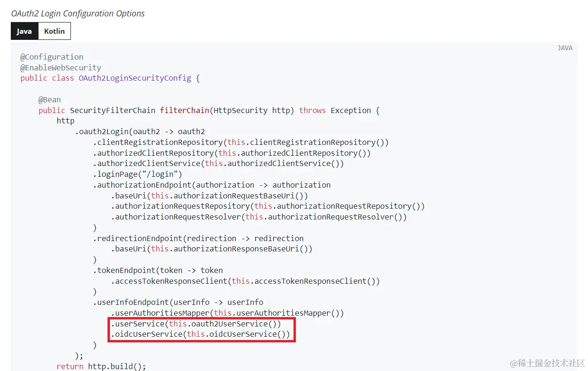Click the @EnableWebSecurity annotation

click(x=61, y=68)
